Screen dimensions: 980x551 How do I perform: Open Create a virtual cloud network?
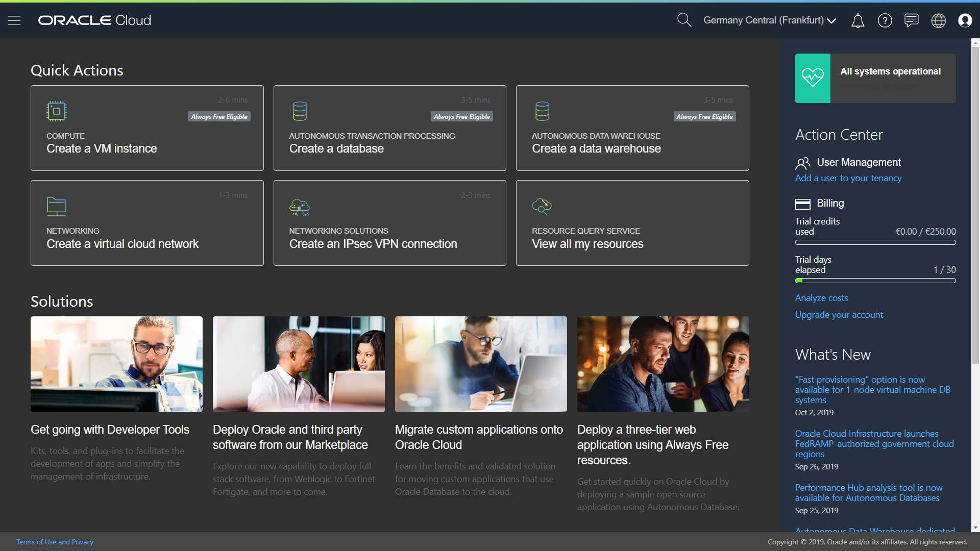click(122, 244)
